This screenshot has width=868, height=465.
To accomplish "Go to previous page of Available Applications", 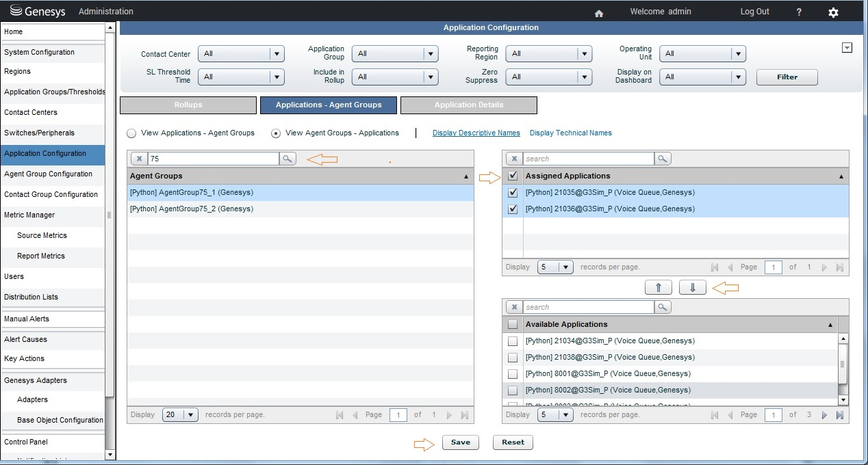I will [x=730, y=415].
